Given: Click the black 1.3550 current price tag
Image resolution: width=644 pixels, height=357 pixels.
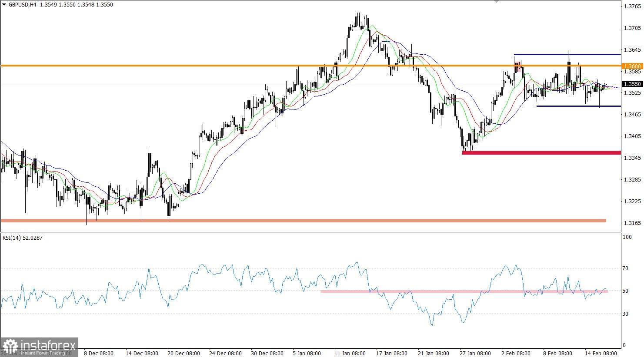Looking at the screenshot, I should [x=632, y=84].
